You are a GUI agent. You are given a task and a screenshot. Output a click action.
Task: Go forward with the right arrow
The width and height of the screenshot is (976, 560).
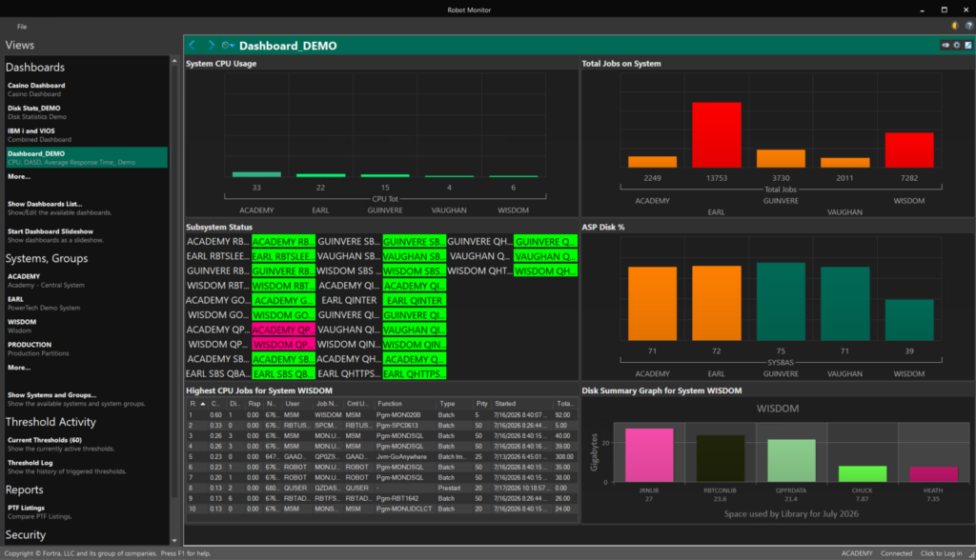click(x=211, y=45)
